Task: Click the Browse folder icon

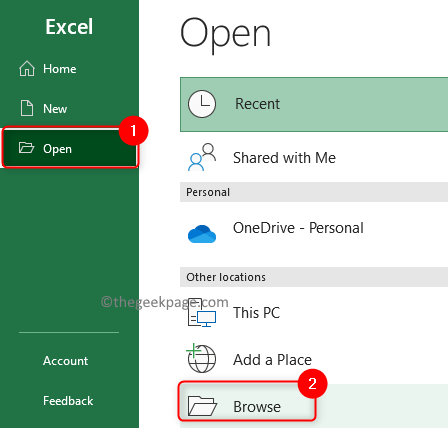Action: click(x=202, y=406)
